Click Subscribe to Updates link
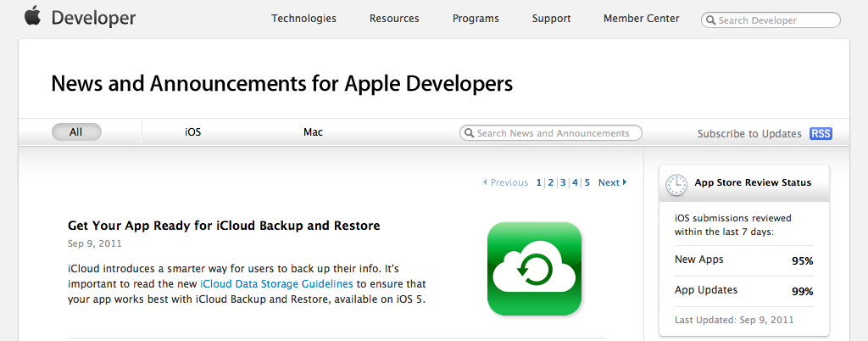 coord(748,134)
